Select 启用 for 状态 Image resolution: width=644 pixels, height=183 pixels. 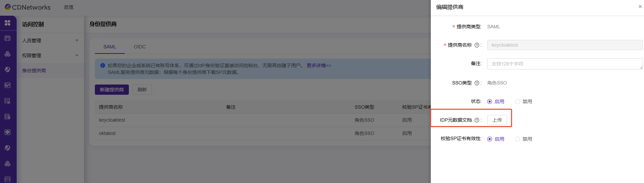[x=496, y=102]
